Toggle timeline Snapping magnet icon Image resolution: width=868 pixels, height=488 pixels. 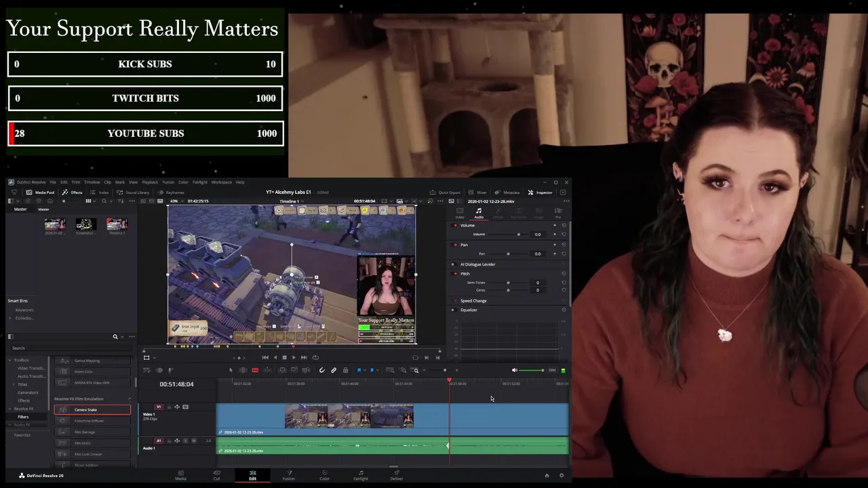(322, 370)
